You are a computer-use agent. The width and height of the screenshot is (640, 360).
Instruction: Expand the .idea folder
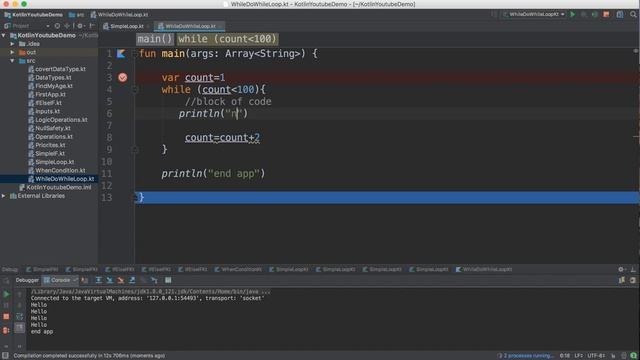12,44
